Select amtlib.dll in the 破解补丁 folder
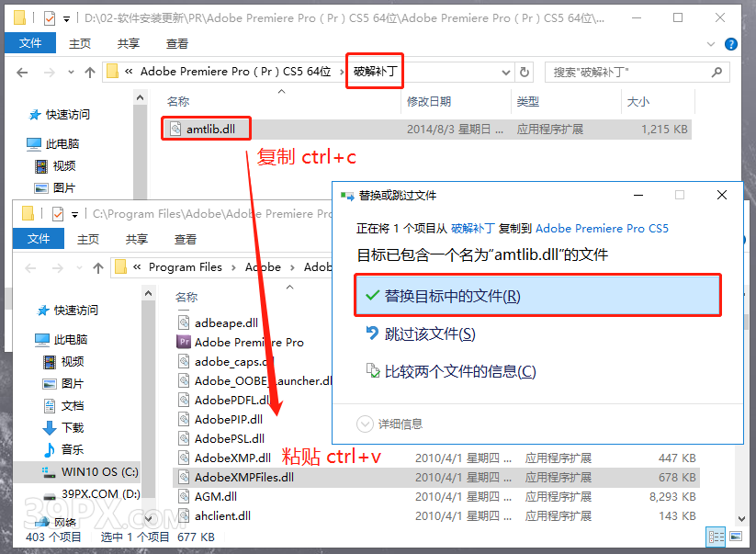Screen dimensions: 756x554 coord(206,128)
